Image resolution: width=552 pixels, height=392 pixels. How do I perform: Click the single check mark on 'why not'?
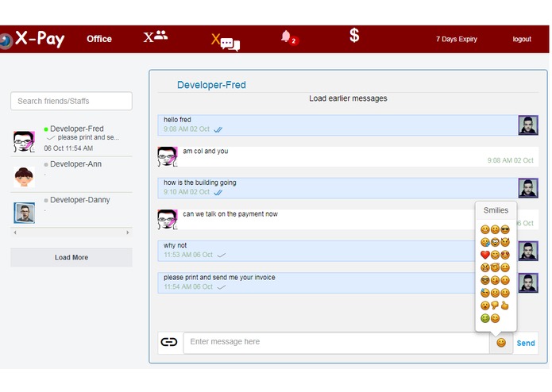222,256
